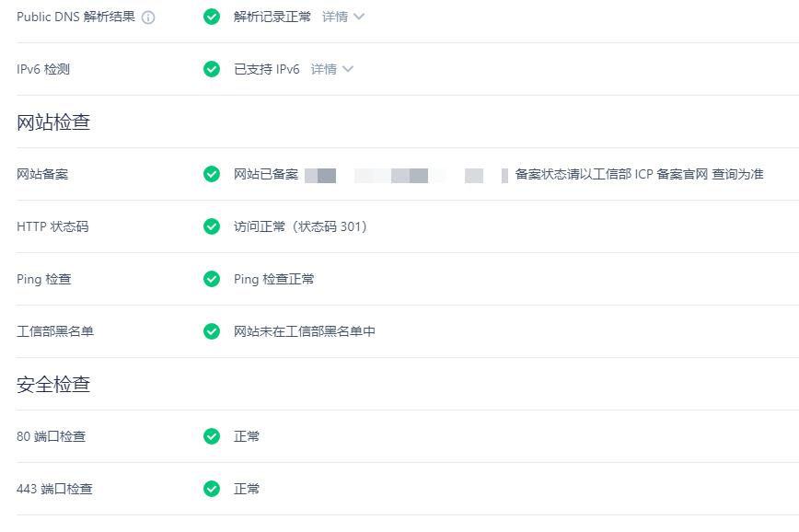The width and height of the screenshot is (799, 532).
Task: Click the 网站已备案 status text
Action: pos(266,174)
